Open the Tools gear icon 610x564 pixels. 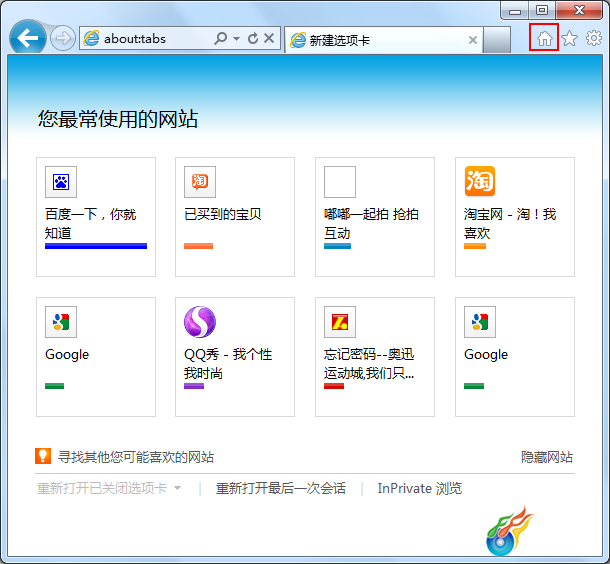point(594,38)
